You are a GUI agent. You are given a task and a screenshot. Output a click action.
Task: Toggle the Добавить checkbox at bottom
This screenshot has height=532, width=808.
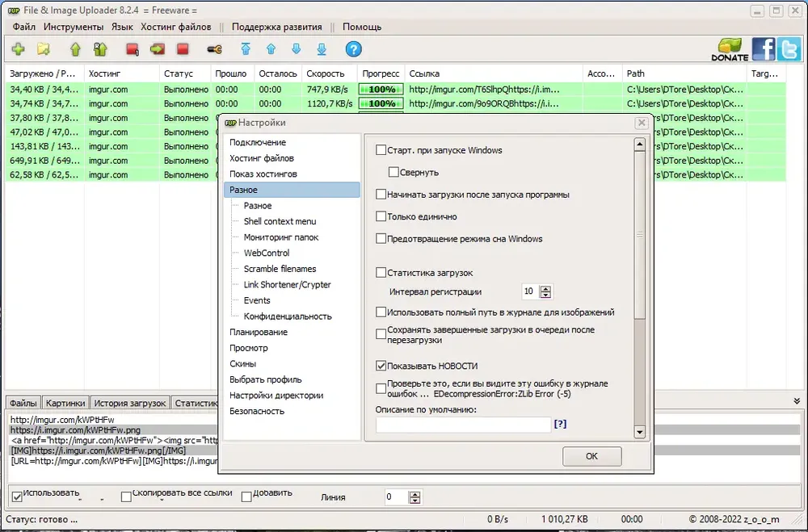click(246, 496)
